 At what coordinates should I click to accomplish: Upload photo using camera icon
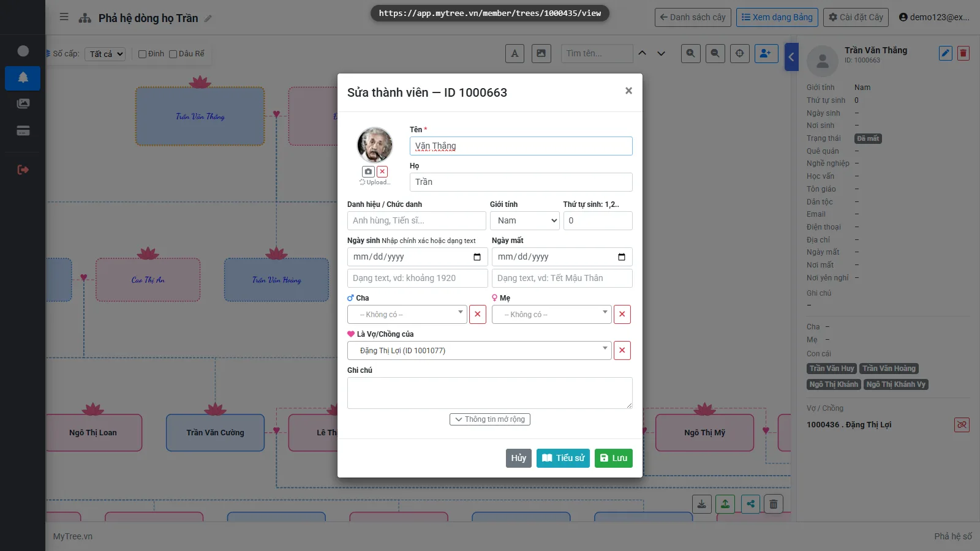click(368, 171)
